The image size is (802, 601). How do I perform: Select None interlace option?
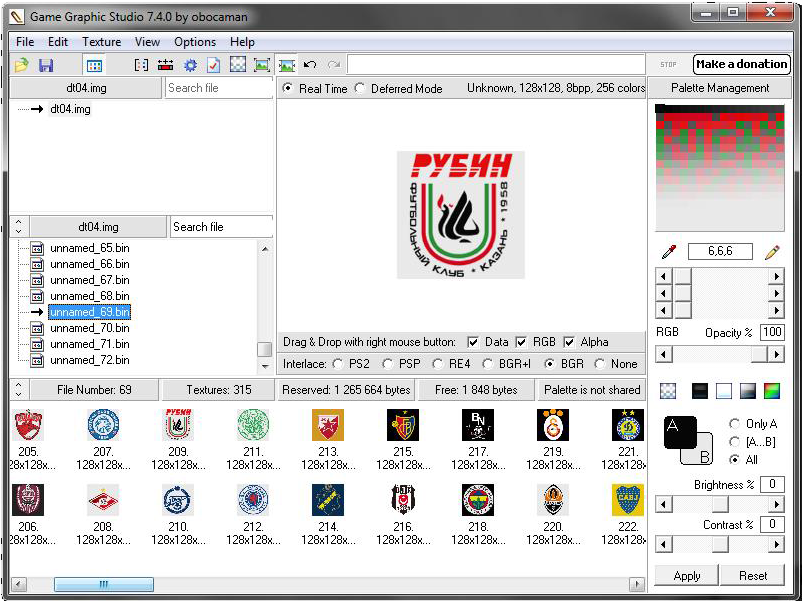point(599,364)
